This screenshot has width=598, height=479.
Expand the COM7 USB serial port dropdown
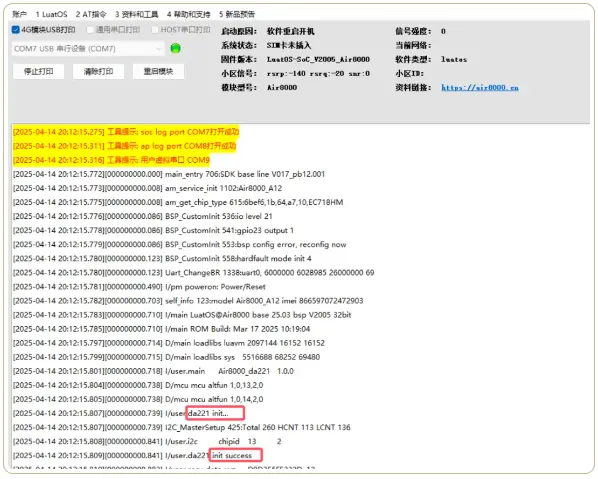click(x=88, y=49)
